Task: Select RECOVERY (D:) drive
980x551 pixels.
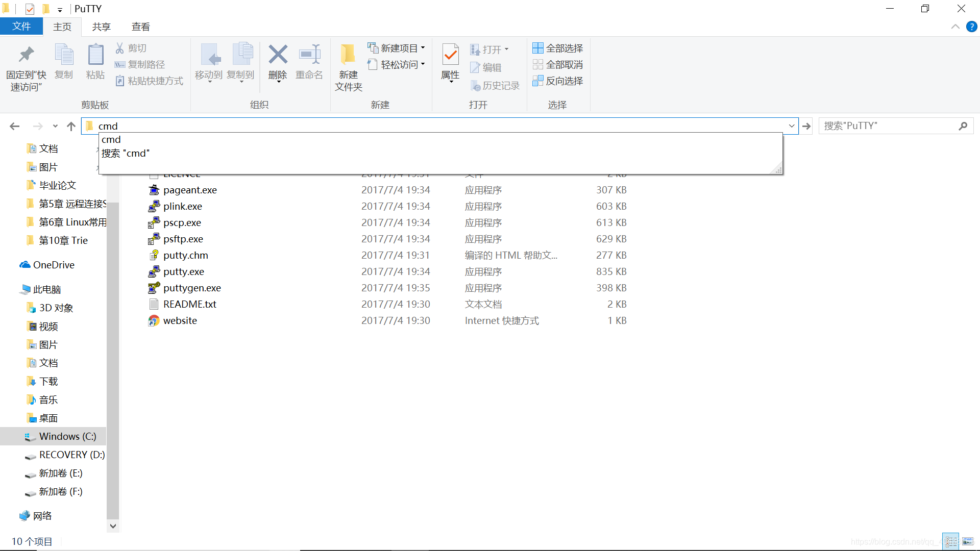Action: click(65, 455)
